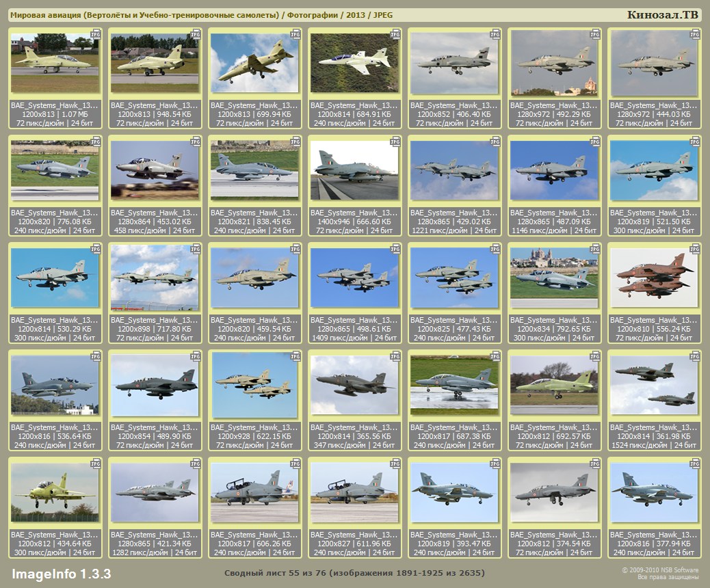Click JPG icon of the 1221 пикс/дюйм image
The width and height of the screenshot is (710, 588).
tap(495, 141)
